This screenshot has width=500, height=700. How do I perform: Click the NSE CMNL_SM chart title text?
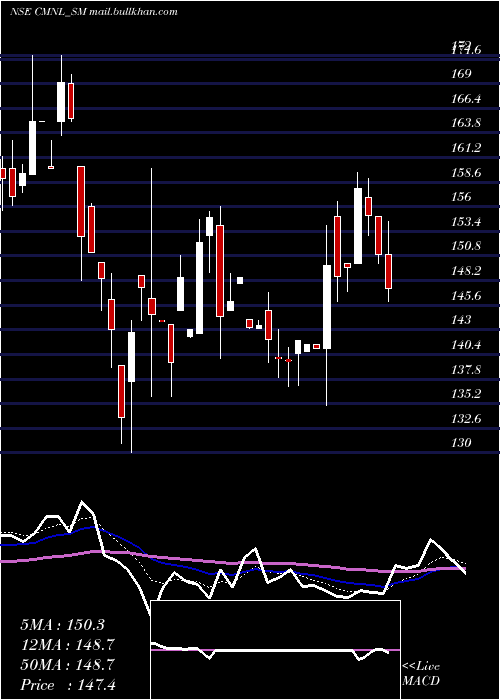[x=93, y=12]
